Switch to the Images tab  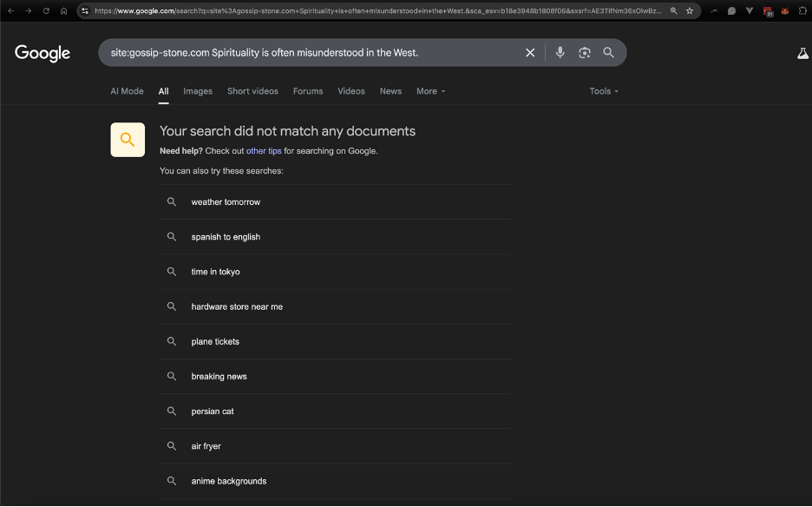(x=198, y=91)
